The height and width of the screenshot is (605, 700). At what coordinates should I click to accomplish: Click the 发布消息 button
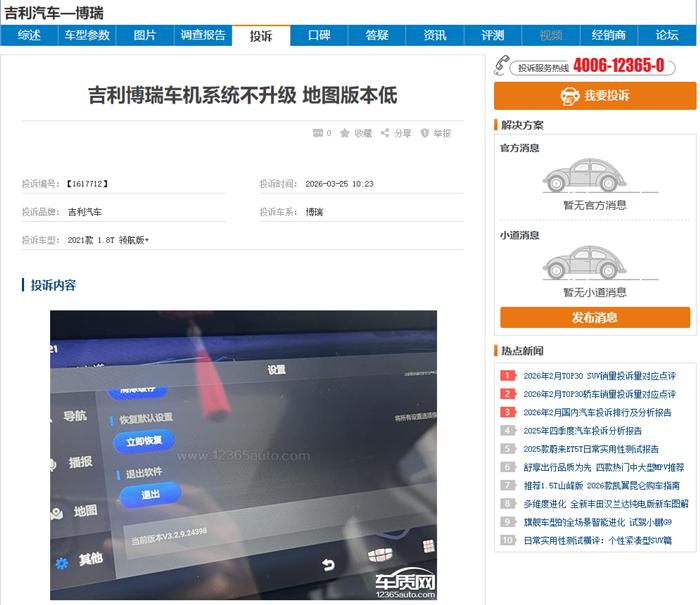tap(595, 317)
